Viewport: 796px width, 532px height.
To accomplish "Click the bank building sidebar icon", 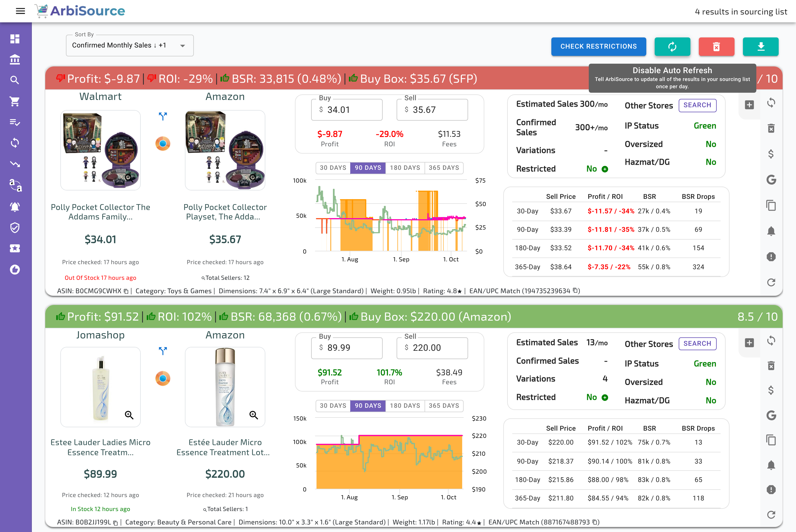I will [x=15, y=59].
